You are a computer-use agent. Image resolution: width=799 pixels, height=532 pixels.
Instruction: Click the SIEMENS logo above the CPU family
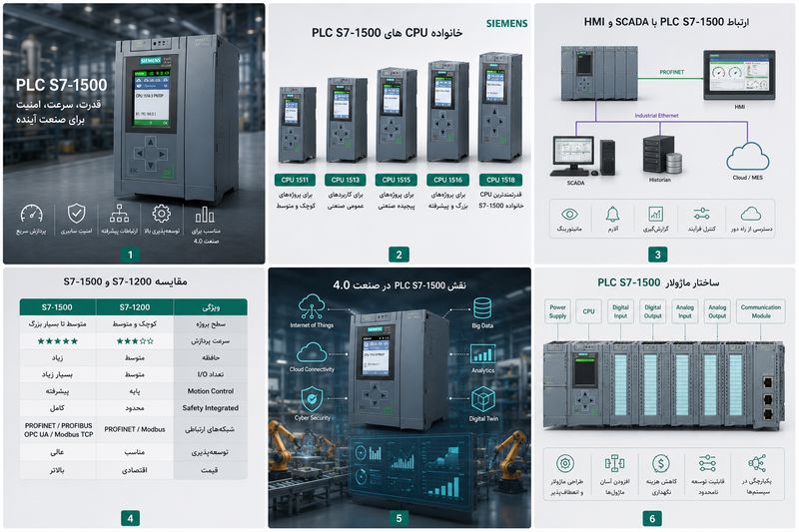click(x=506, y=23)
